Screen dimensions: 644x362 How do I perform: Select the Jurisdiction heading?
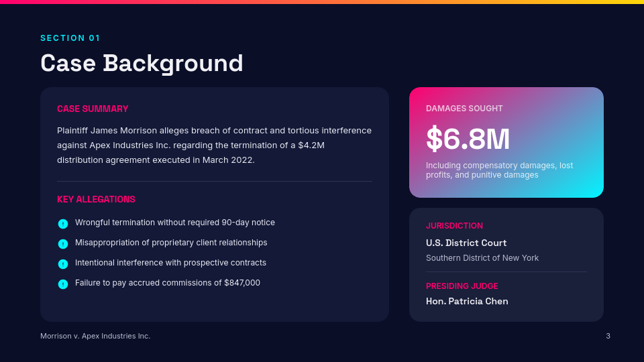point(454,226)
